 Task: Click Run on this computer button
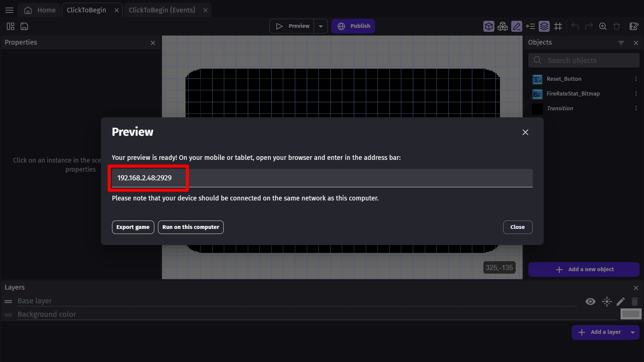(x=191, y=227)
